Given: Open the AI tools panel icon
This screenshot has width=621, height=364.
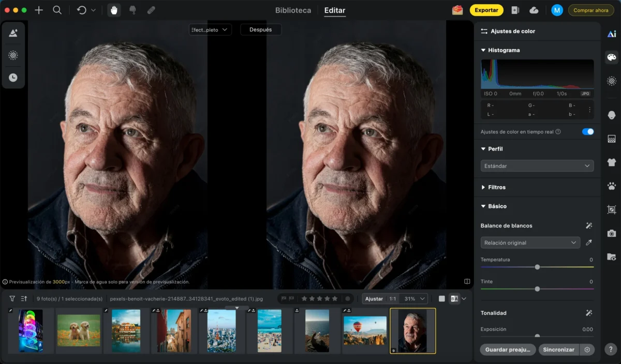Looking at the screenshot, I should (x=612, y=34).
